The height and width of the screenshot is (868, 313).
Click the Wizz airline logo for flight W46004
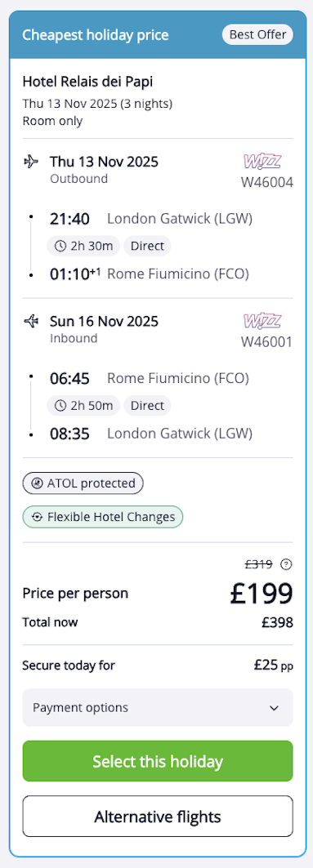(262, 162)
